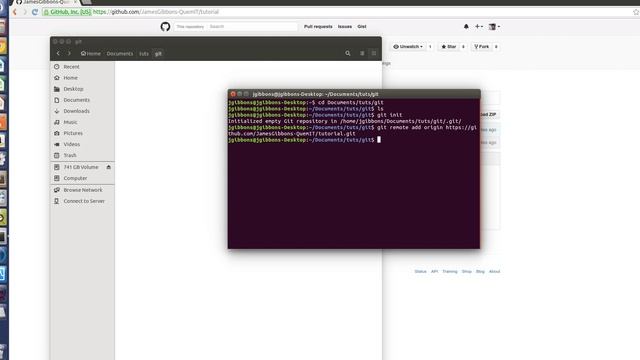Screen dimensions: 640x360
Task: Open Pull requests in GitHub header
Action: tap(318, 27)
